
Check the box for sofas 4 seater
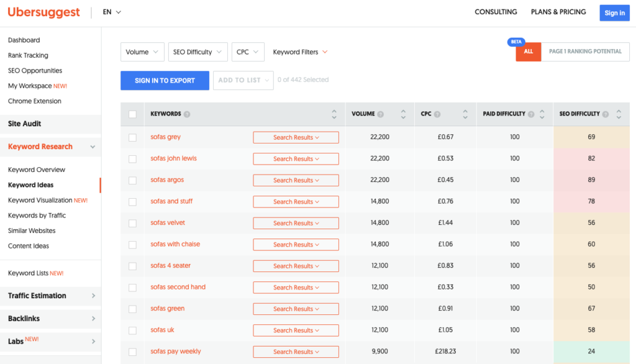coord(133,266)
